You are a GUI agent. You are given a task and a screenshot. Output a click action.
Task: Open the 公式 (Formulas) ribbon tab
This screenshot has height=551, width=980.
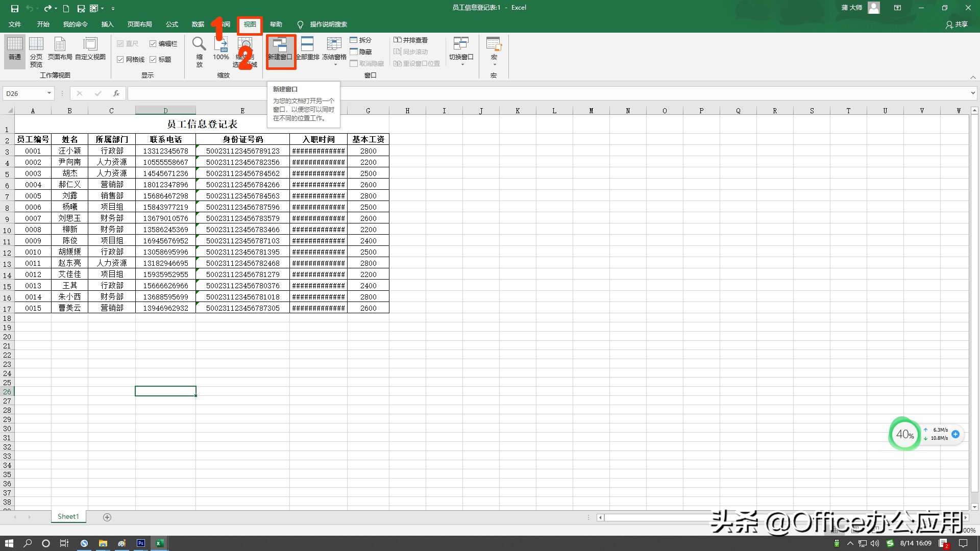(172, 24)
